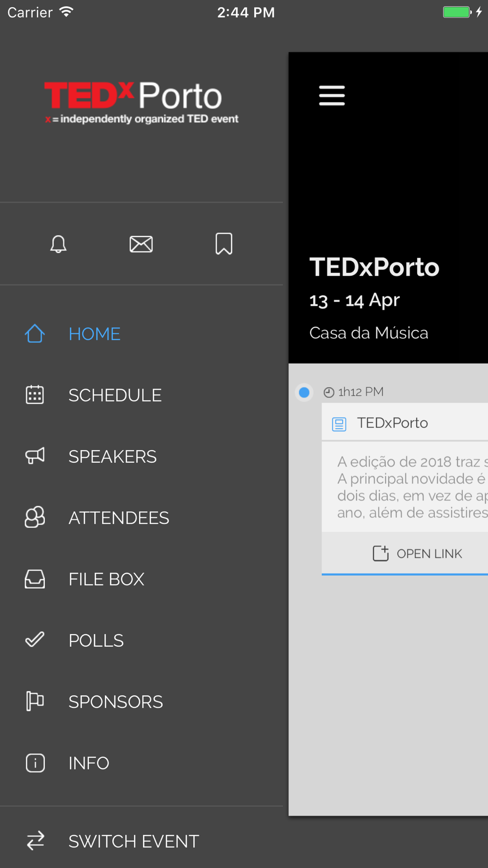
Task: Tap the notifications bell icon
Action: click(58, 244)
